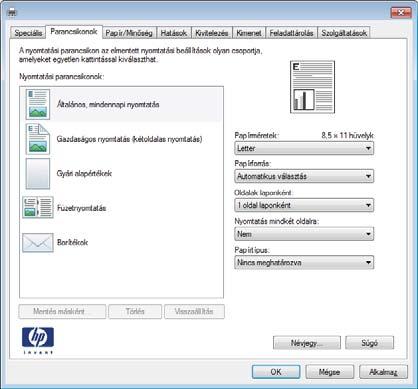The image size is (418, 389).
Task: Apply settings with Alkalmaz button
Action: pyautogui.click(x=383, y=372)
